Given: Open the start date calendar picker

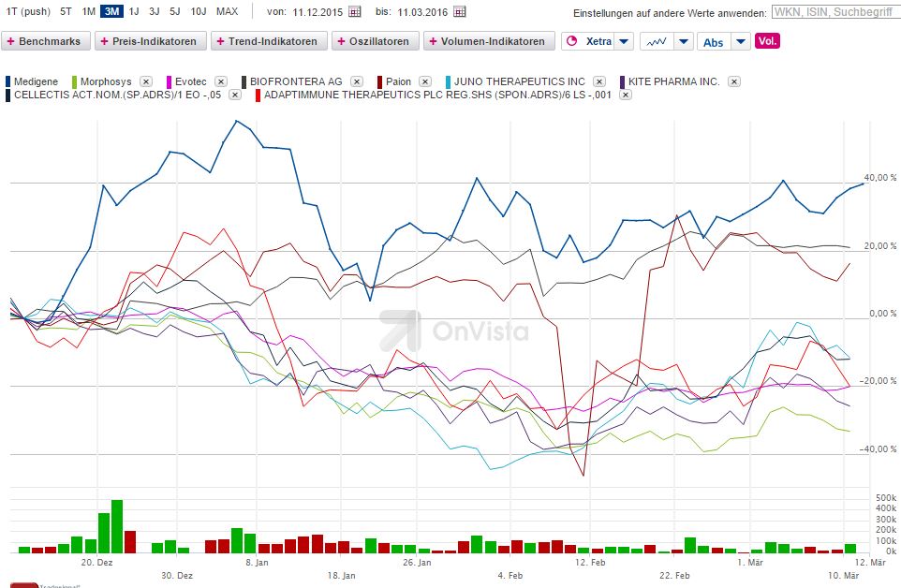Looking at the screenshot, I should [x=355, y=11].
